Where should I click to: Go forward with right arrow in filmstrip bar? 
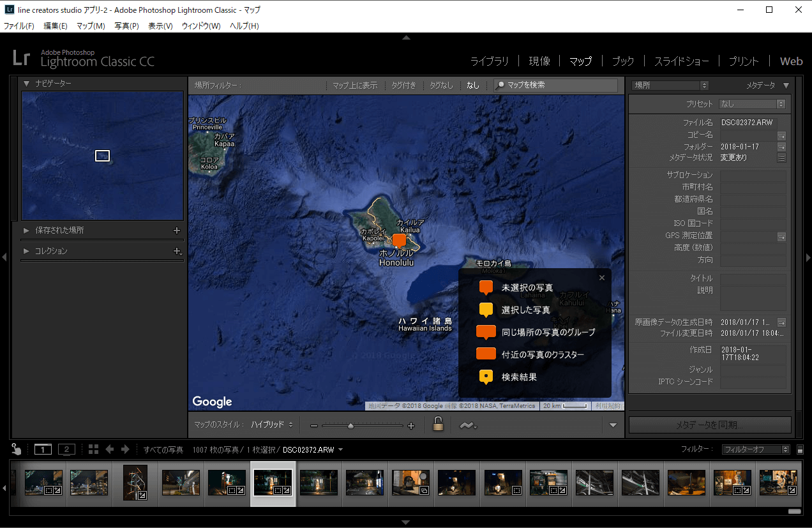pos(125,449)
